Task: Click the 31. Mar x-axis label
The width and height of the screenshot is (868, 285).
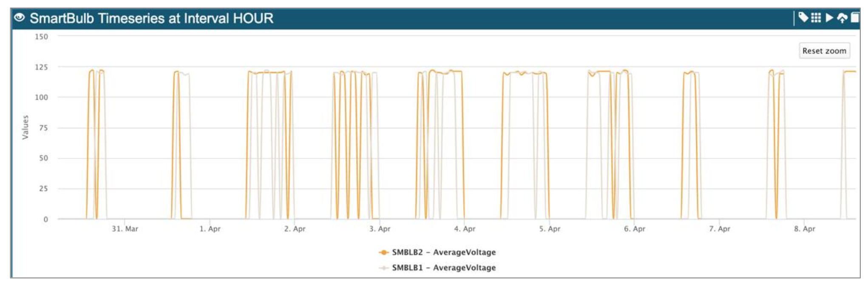Action: [125, 229]
